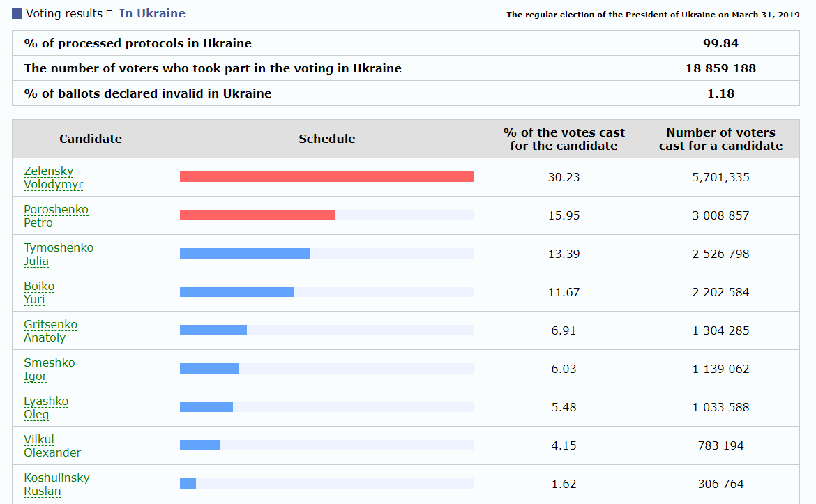Click Zelensky's percentage 30.23
The image size is (816, 504).
564,177
